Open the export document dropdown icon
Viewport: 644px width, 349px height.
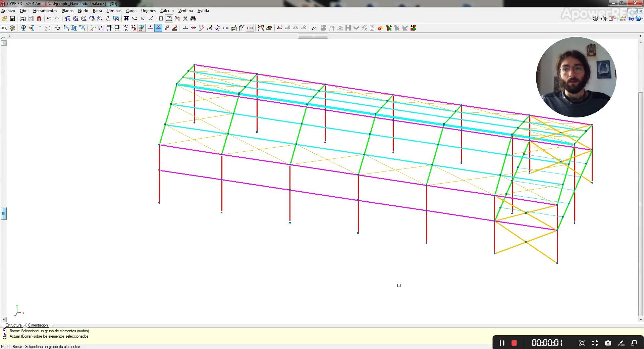click(612, 19)
